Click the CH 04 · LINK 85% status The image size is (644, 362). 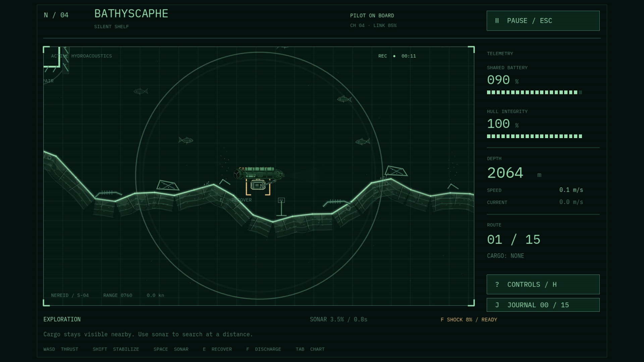pyautogui.click(x=373, y=25)
